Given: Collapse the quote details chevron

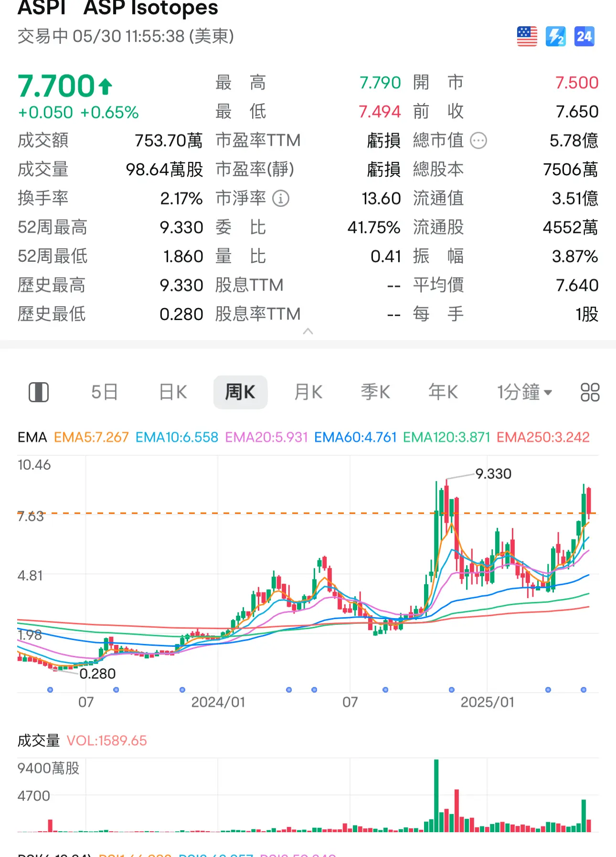Looking at the screenshot, I should 308,331.
